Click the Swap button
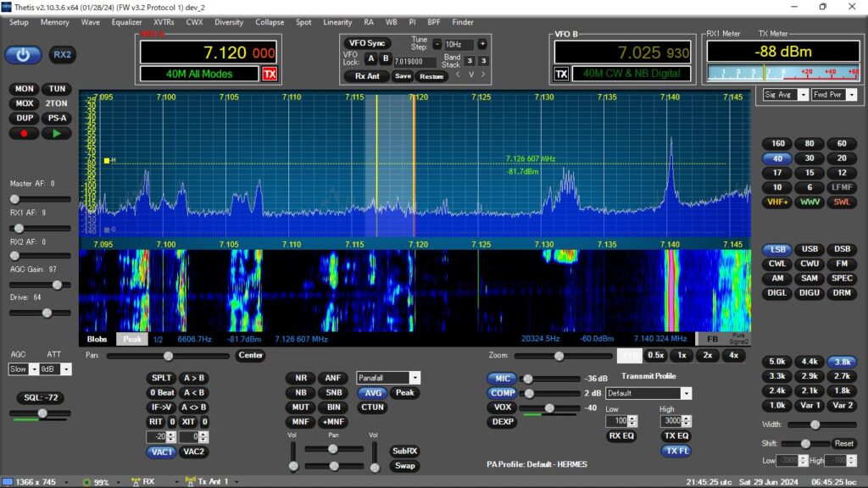 pos(404,466)
